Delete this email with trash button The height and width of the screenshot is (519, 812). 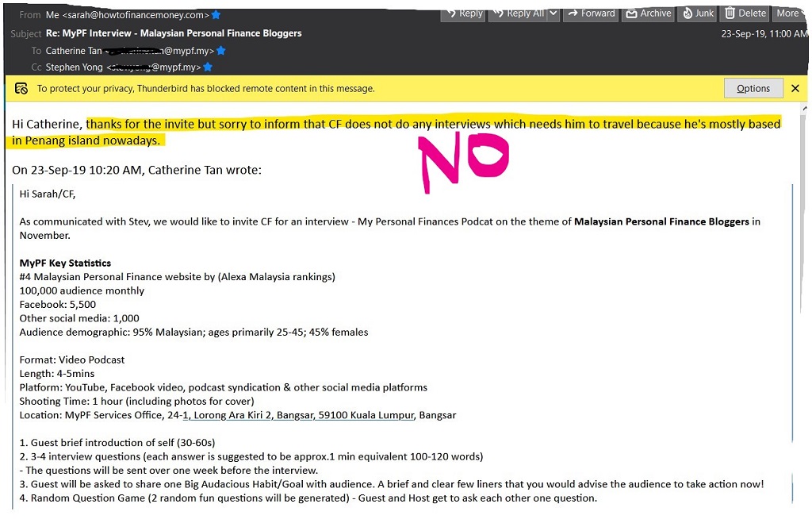click(745, 13)
